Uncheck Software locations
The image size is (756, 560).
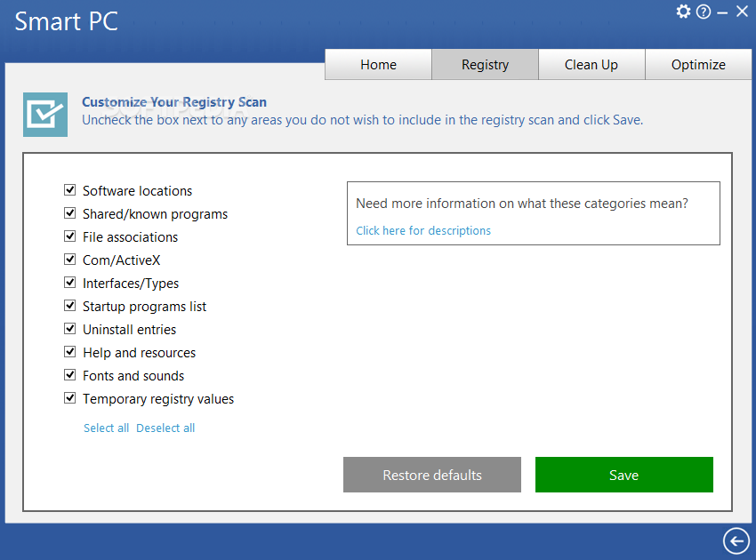[70, 190]
